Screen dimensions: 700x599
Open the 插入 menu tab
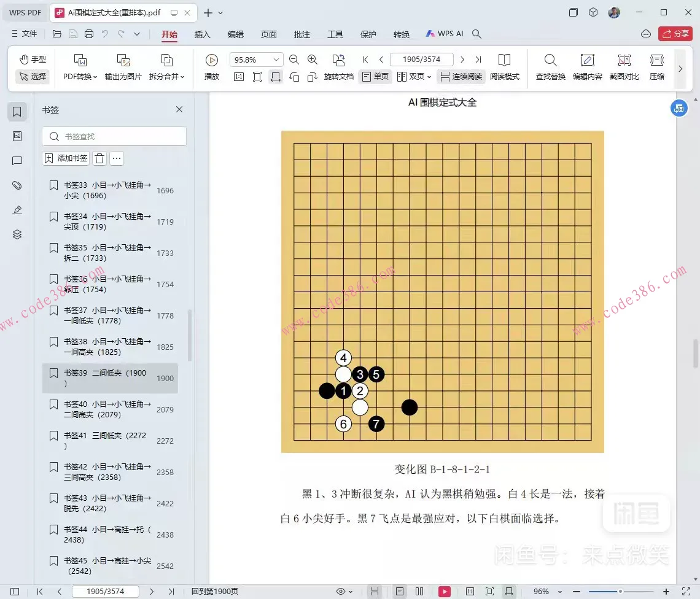202,35
